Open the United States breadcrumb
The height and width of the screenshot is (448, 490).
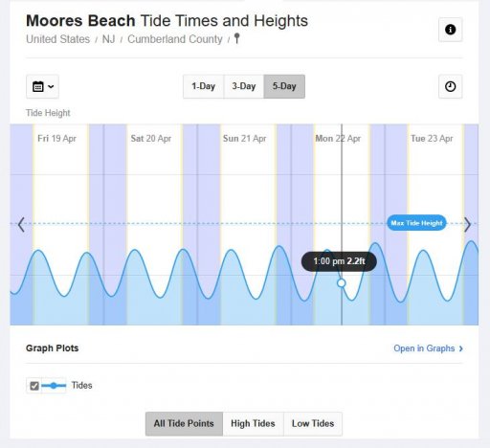(58, 39)
